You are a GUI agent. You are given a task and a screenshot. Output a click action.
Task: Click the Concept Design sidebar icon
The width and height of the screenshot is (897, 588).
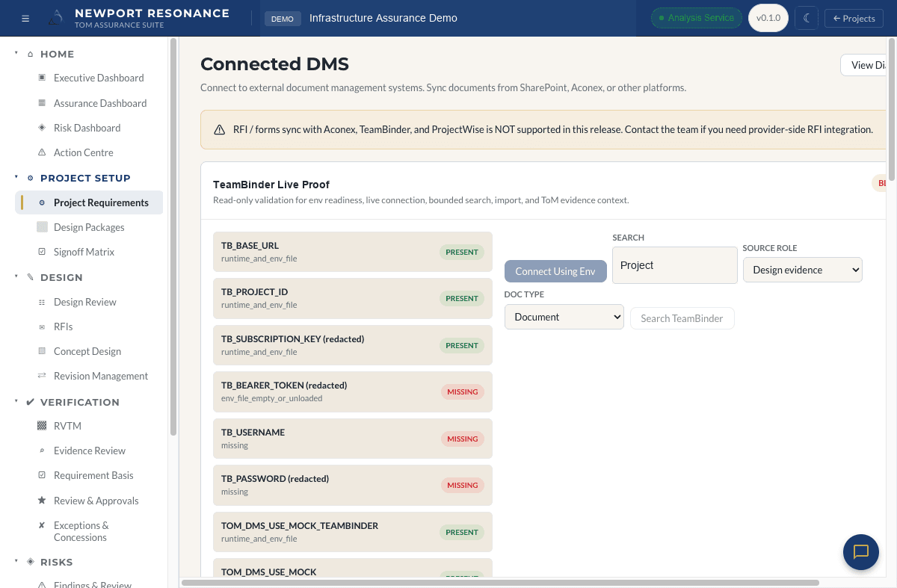point(42,351)
